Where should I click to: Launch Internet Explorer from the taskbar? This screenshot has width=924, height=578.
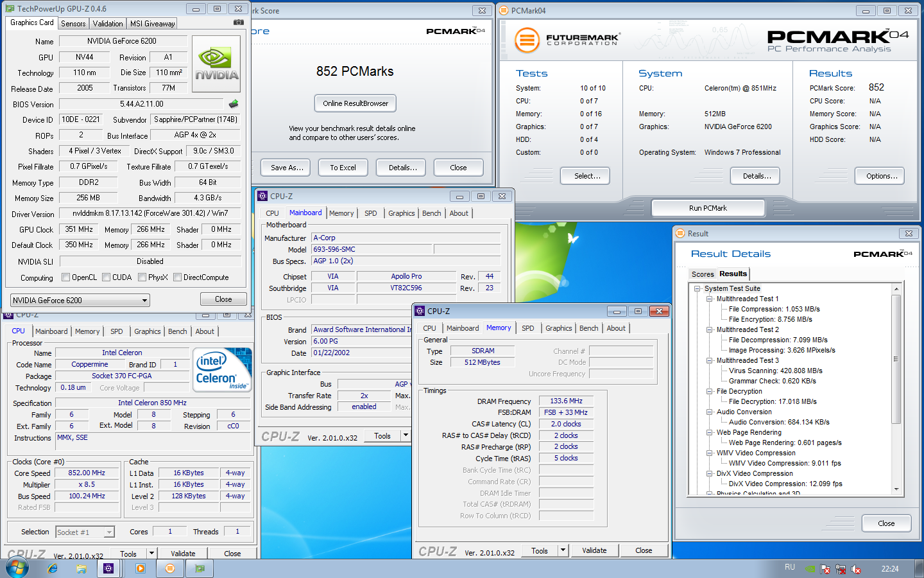tap(53, 568)
